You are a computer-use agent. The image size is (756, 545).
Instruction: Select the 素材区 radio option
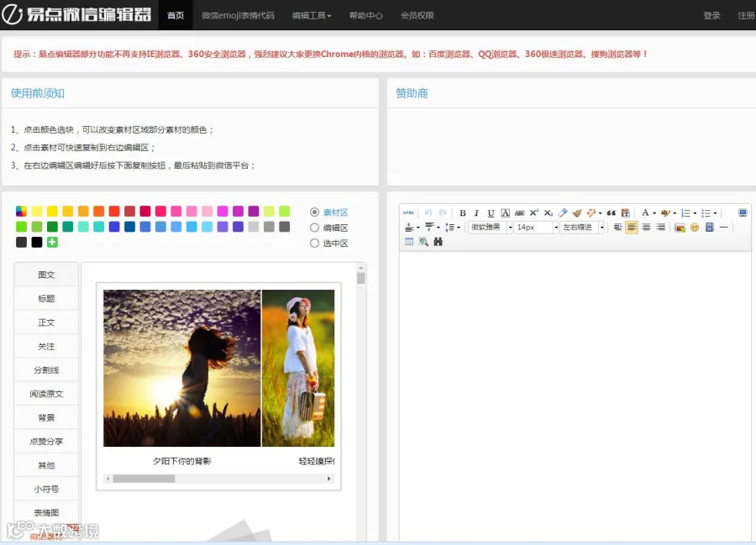[314, 212]
